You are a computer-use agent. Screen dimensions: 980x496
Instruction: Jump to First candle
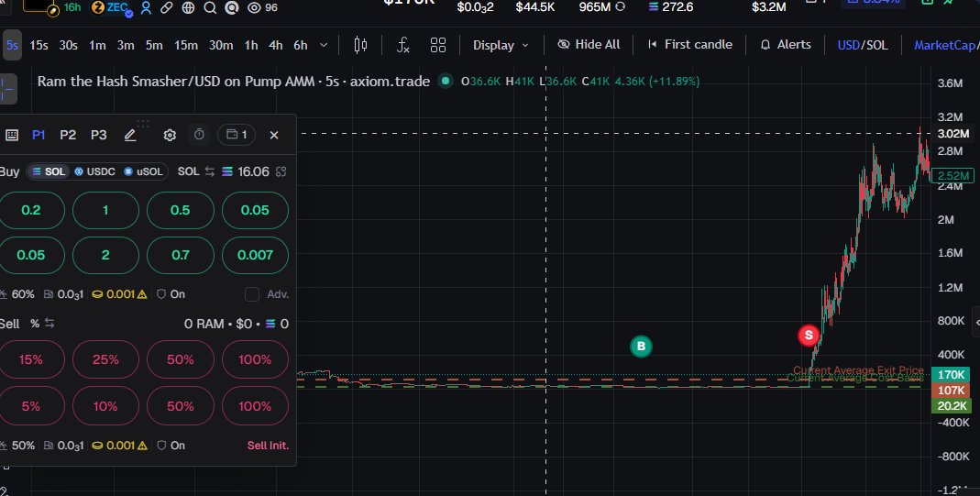(x=689, y=44)
